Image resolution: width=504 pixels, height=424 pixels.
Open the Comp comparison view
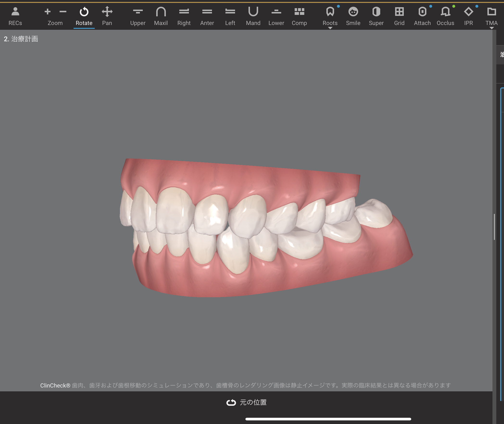click(299, 16)
